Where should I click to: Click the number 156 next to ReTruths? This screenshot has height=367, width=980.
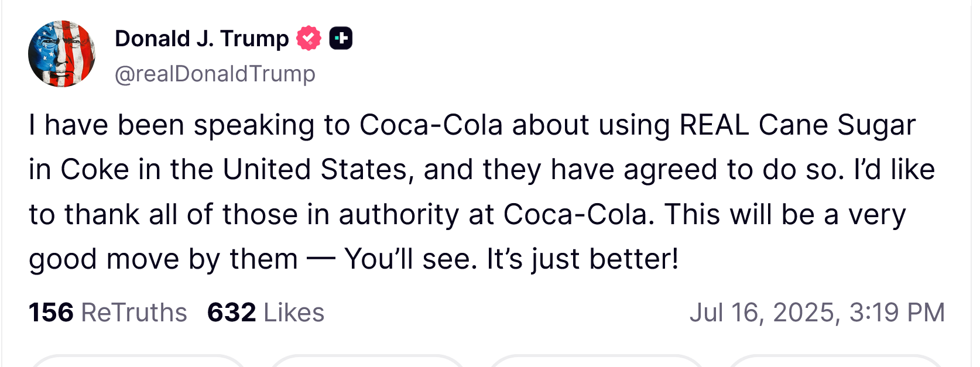coord(52,313)
